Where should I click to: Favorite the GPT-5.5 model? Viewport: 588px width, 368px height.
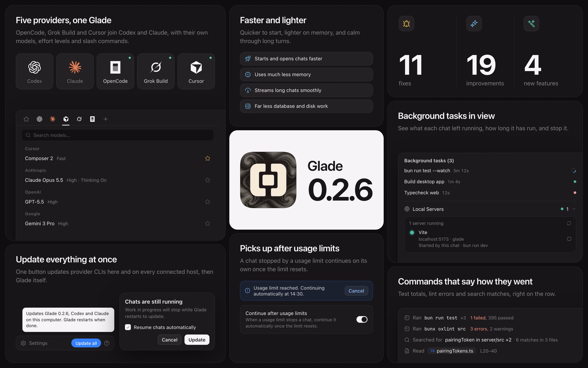pyautogui.click(x=207, y=201)
